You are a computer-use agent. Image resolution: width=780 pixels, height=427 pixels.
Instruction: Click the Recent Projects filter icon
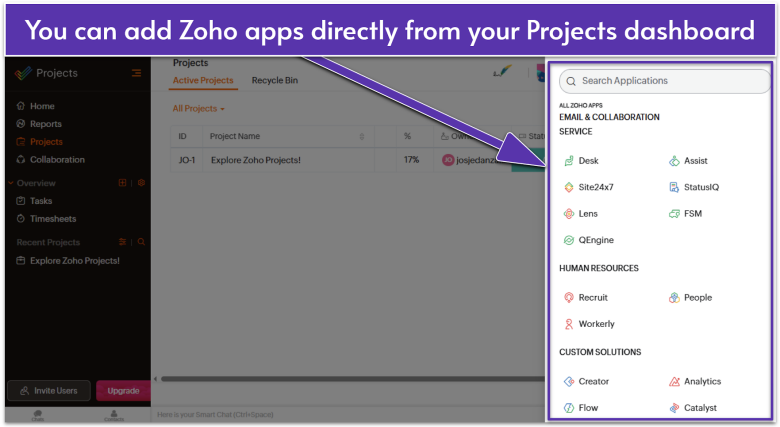coord(122,242)
